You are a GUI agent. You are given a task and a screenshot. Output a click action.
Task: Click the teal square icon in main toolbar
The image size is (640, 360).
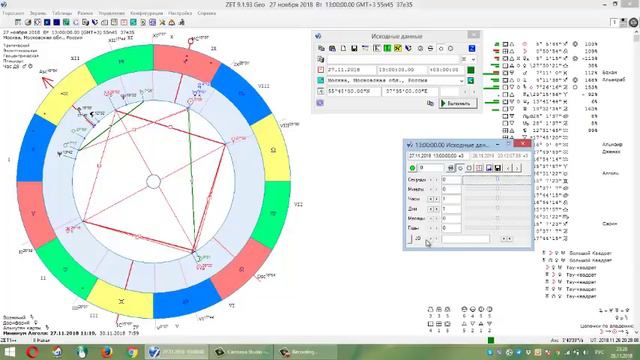(x=133, y=22)
